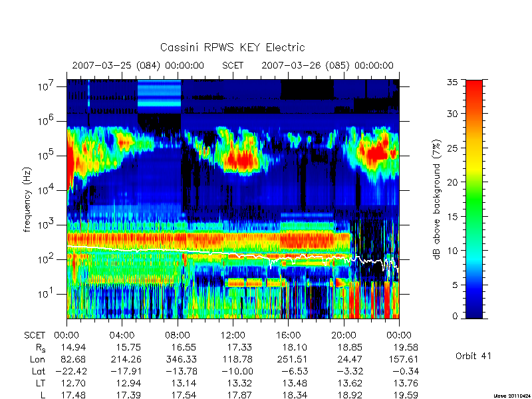Click the 'SCET' label between the date headers
The width and height of the screenshot is (532, 399).
(x=233, y=65)
